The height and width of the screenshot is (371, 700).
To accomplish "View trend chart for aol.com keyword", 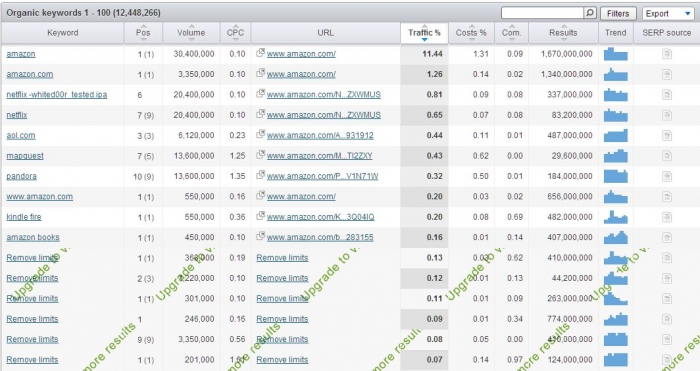I will coord(616,135).
